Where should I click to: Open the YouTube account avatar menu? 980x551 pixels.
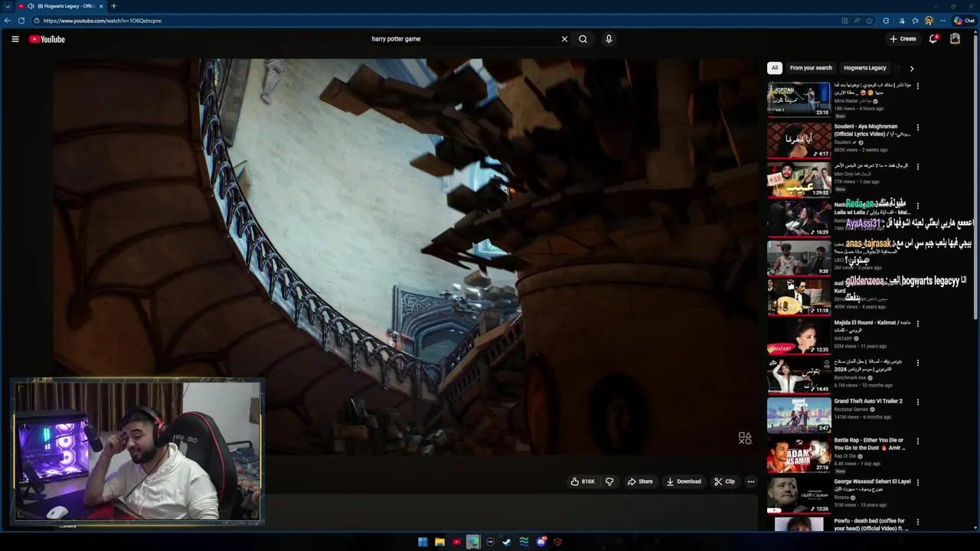pyautogui.click(x=955, y=39)
